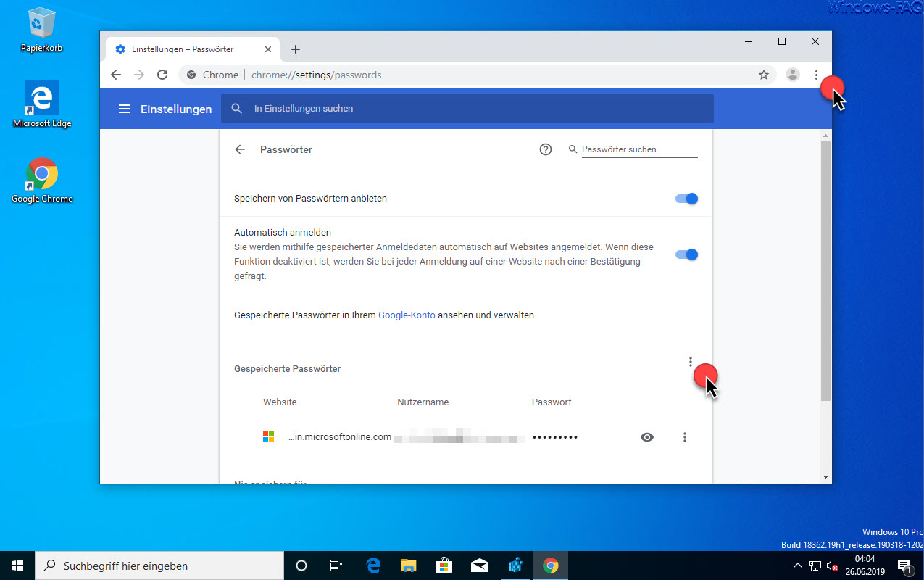Open File Explorer from the taskbar
The height and width of the screenshot is (580, 924).
click(409, 565)
